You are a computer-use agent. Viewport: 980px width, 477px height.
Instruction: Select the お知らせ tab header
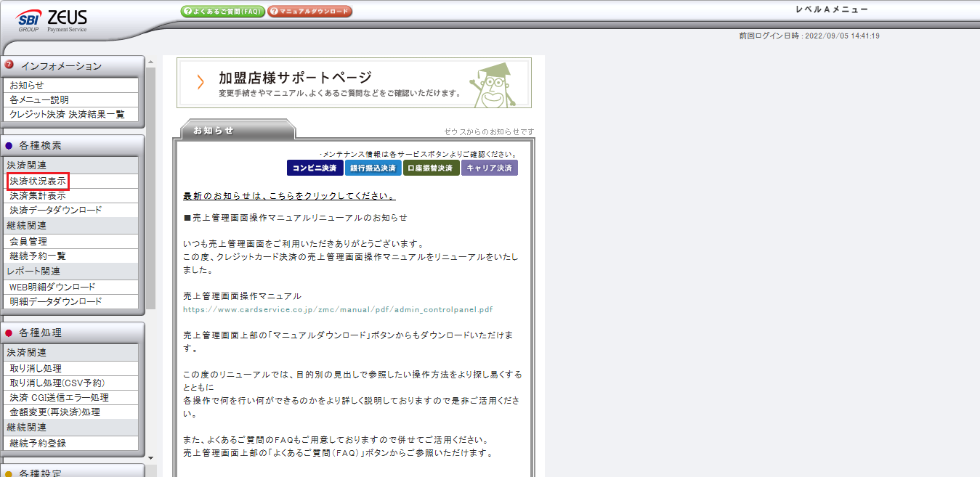[213, 131]
